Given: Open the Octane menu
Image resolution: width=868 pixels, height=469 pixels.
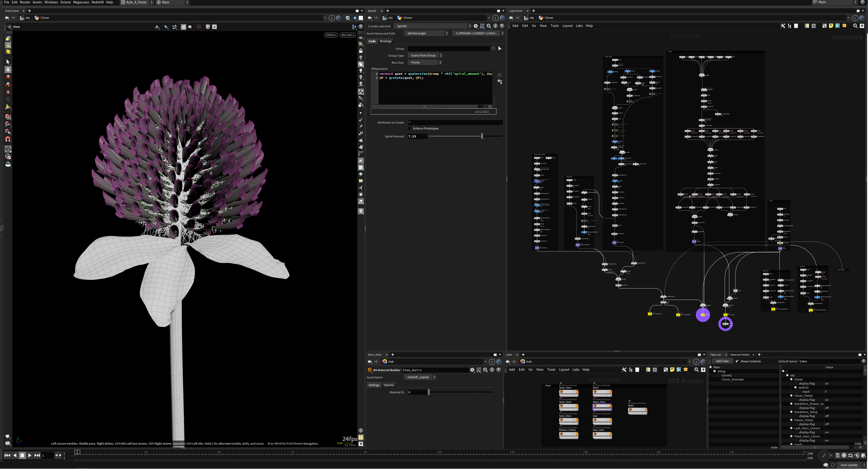Looking at the screenshot, I should coord(65,2).
